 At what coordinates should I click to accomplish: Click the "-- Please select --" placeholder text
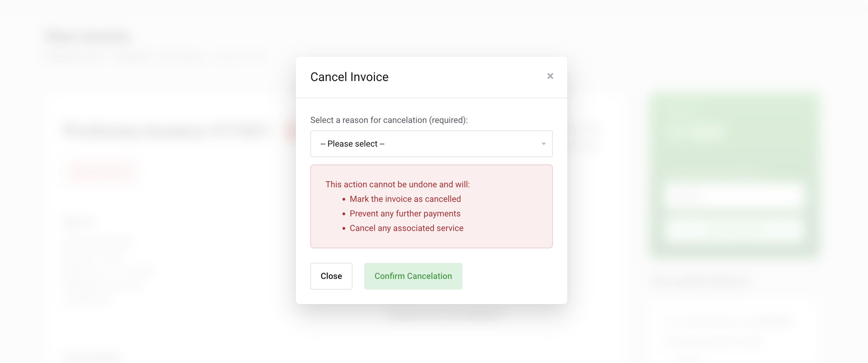click(352, 144)
